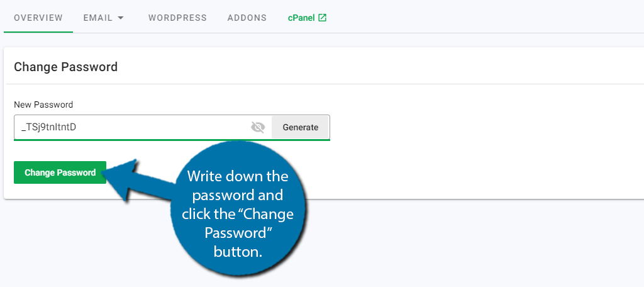Screen dimensions: 644x287
Task: Toggle password visibility with the crossed-eye icon
Action: (258, 128)
